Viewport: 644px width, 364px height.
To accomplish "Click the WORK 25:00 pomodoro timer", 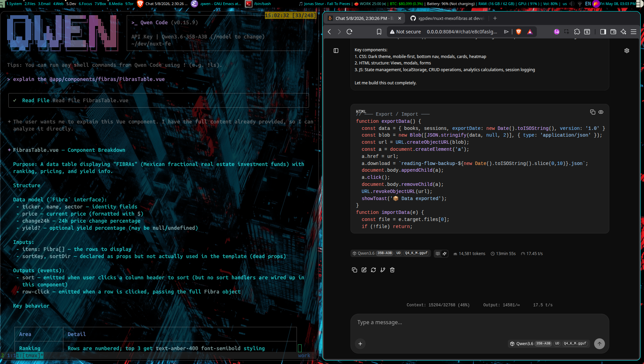I will pyautogui.click(x=370, y=4).
